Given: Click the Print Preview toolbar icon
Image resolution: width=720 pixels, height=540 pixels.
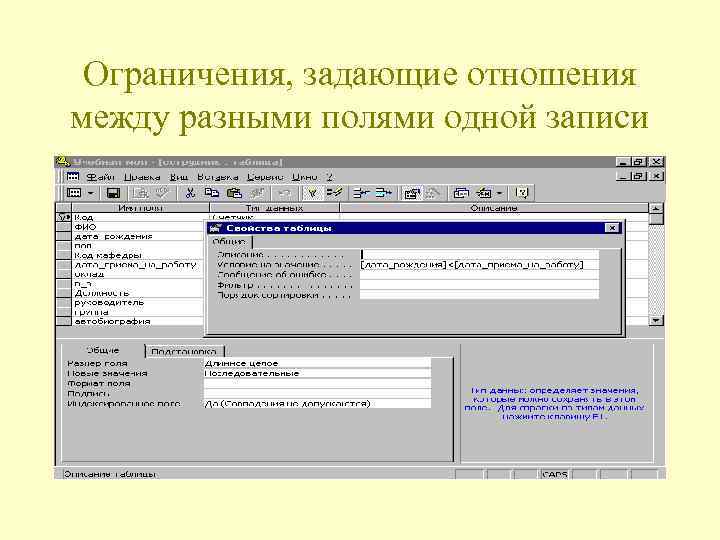Looking at the screenshot, I should 141,193.
